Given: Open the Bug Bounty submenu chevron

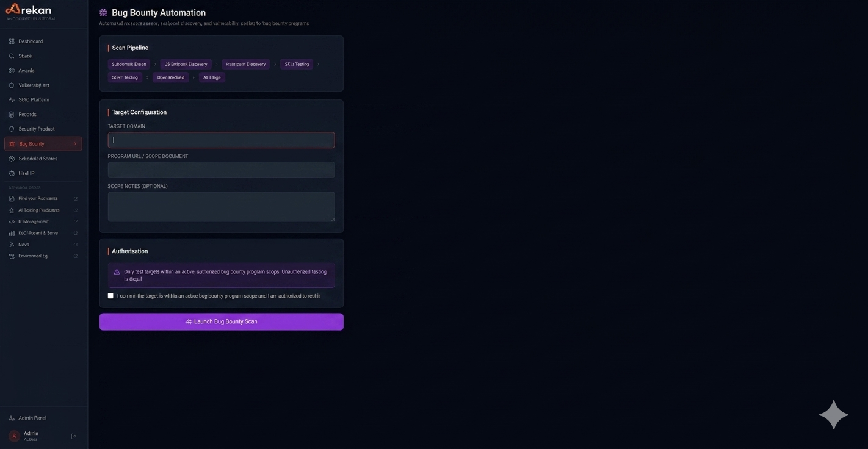Looking at the screenshot, I should 76,143.
